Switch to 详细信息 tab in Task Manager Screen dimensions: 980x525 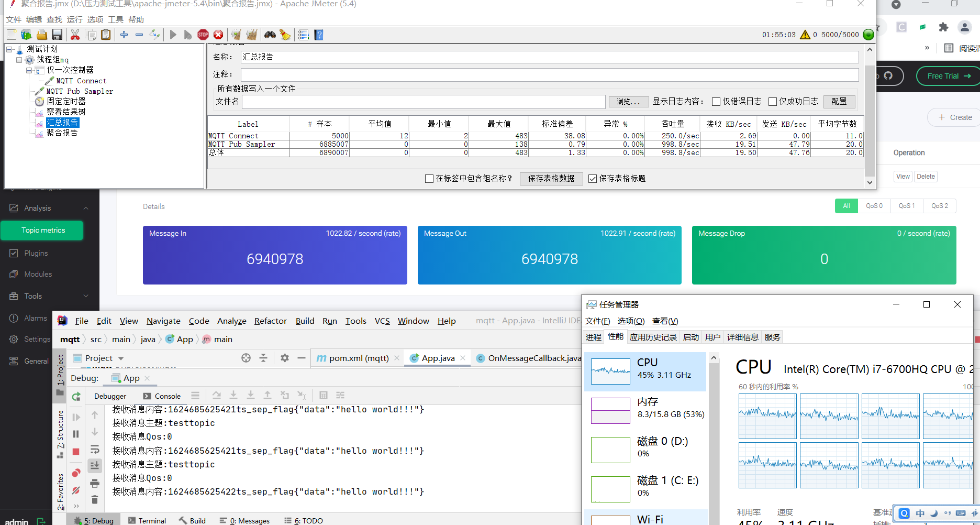(x=742, y=337)
